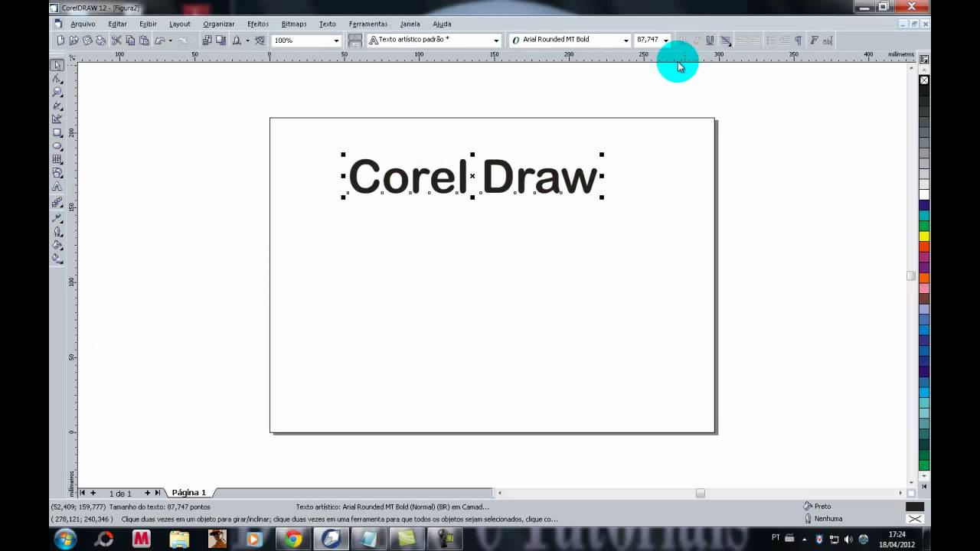
Task: Click the Corel Online icon in the toolbar
Action: pyautogui.click(x=260, y=40)
